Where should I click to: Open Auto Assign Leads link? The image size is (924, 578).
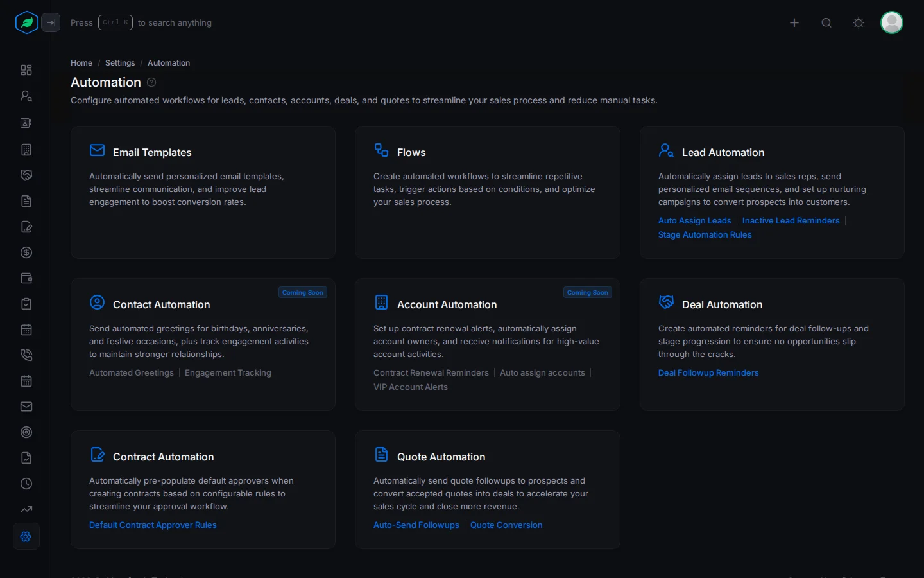694,220
